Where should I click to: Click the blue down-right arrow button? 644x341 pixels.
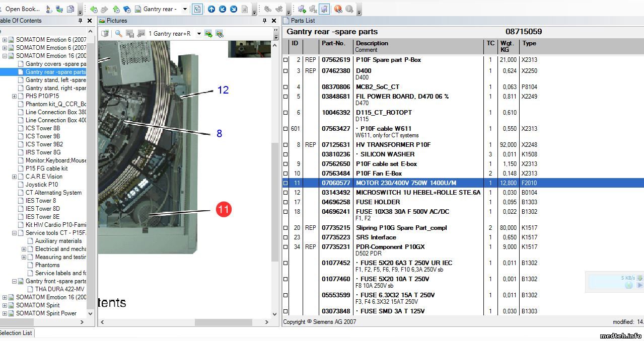tap(234, 9)
